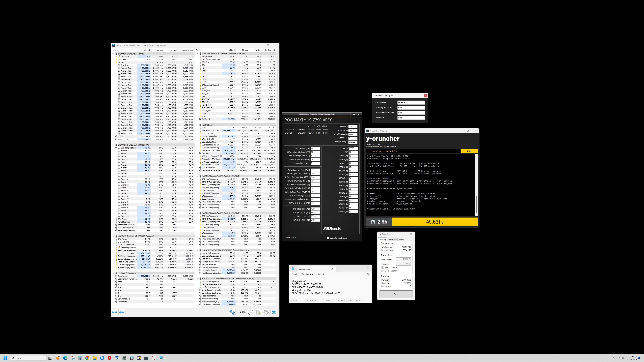Click HWiNFO expand-columns arrows icon
Viewport: 644px width, 362px height.
(x=115, y=312)
